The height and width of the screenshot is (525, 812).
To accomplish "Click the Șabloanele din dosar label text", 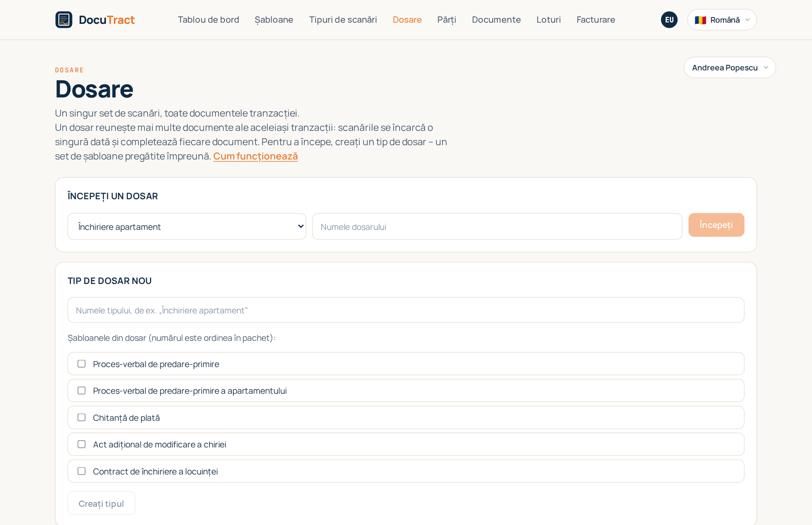I will 172,338.
